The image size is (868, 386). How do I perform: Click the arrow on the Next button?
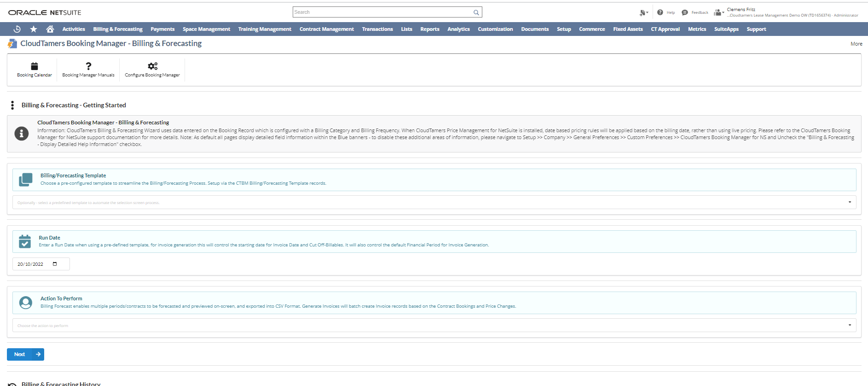click(38, 354)
